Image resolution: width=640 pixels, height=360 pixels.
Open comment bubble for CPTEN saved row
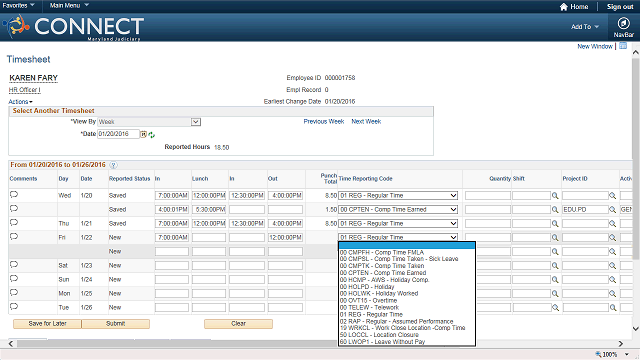point(14,209)
